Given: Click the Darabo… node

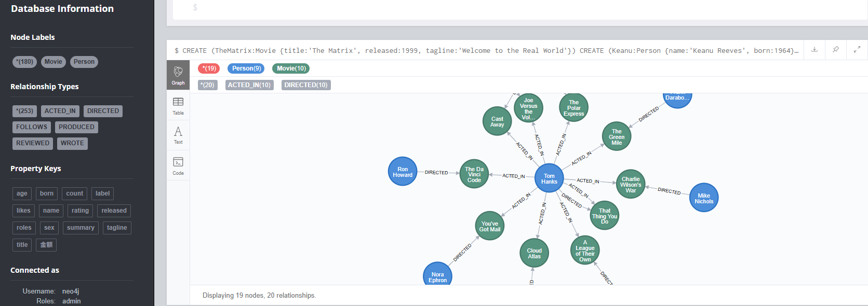Looking at the screenshot, I should click(677, 100).
